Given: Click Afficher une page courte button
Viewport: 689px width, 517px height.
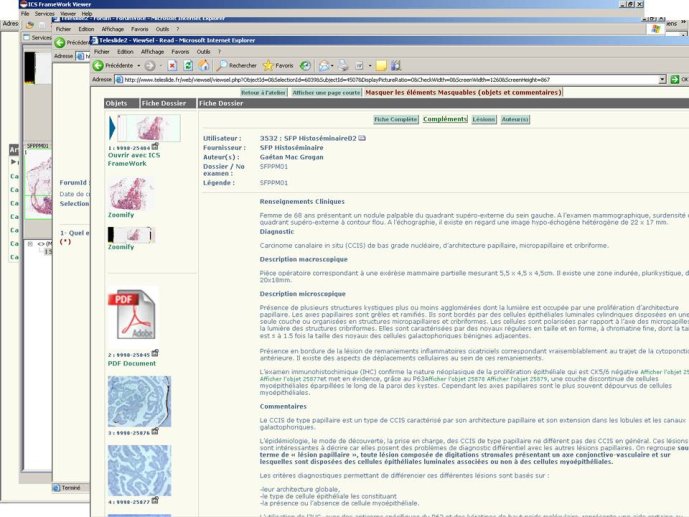Looking at the screenshot, I should 326,93.
